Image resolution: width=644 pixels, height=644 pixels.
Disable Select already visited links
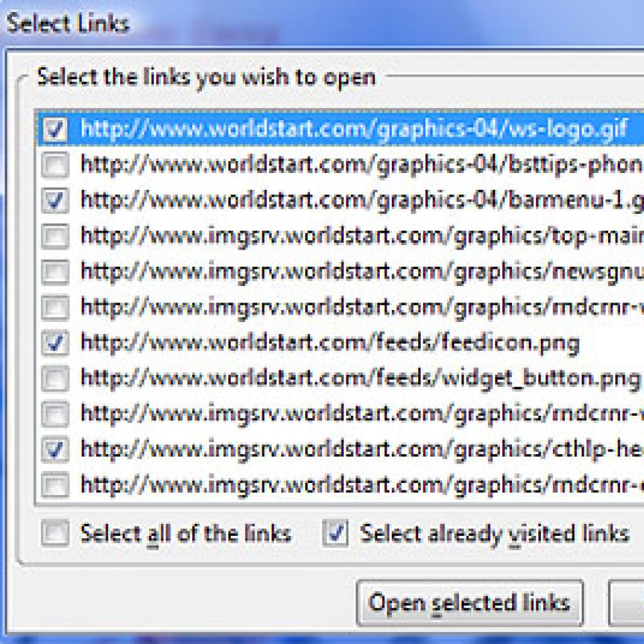click(335, 533)
